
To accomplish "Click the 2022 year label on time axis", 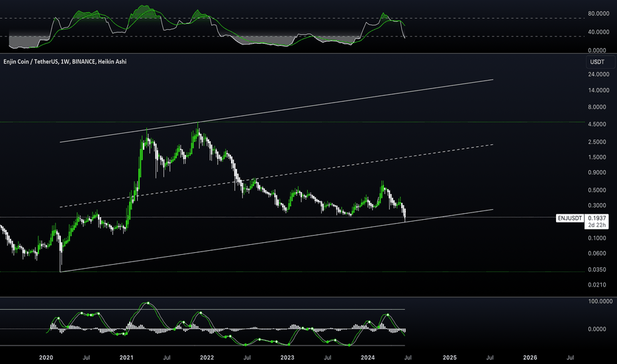I will pyautogui.click(x=207, y=357).
